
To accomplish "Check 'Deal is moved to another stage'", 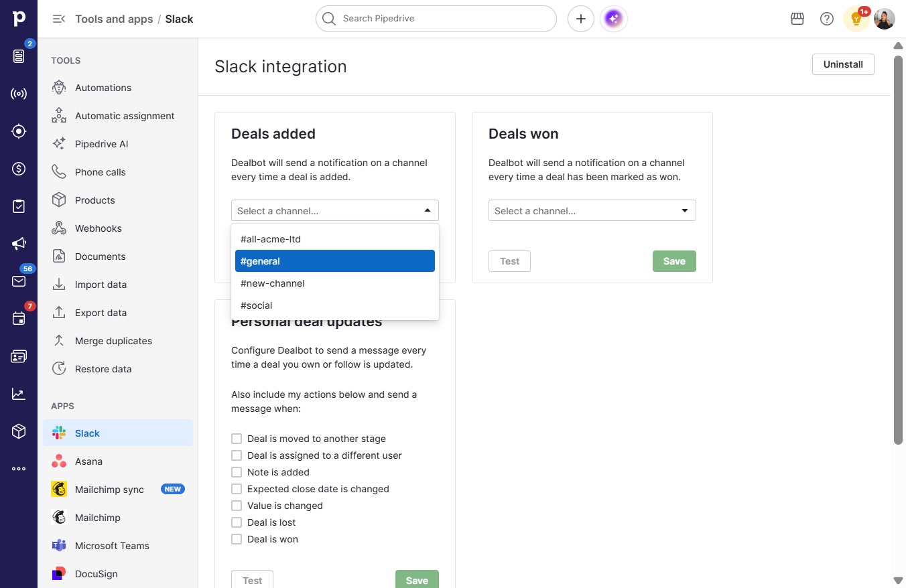I will coord(237,439).
